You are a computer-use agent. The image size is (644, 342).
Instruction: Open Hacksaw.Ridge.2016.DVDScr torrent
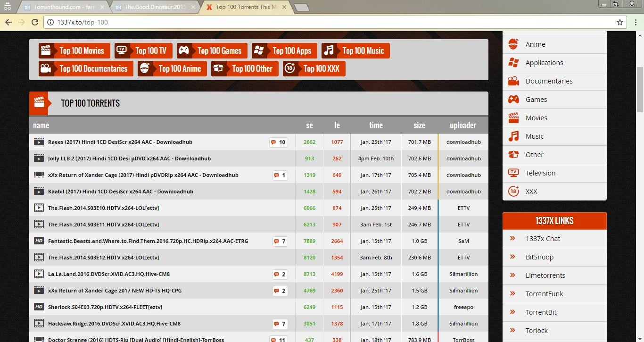[114, 324]
